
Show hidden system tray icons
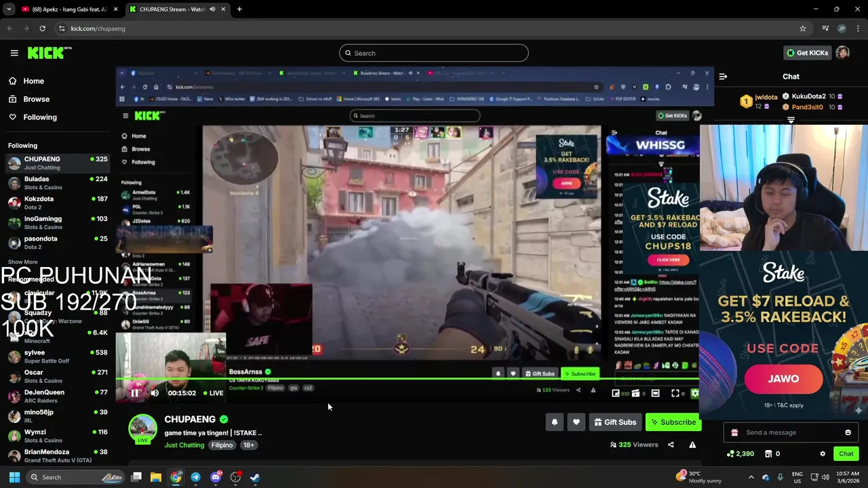click(751, 477)
